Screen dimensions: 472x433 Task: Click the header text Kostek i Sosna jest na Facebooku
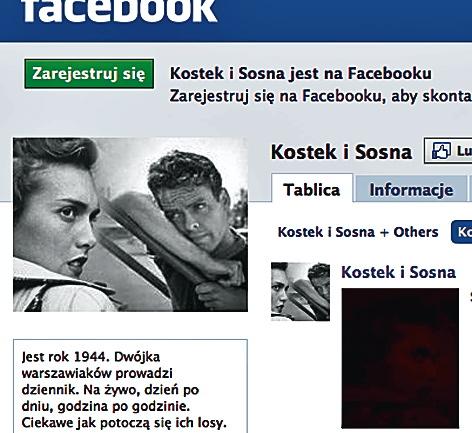click(x=301, y=73)
